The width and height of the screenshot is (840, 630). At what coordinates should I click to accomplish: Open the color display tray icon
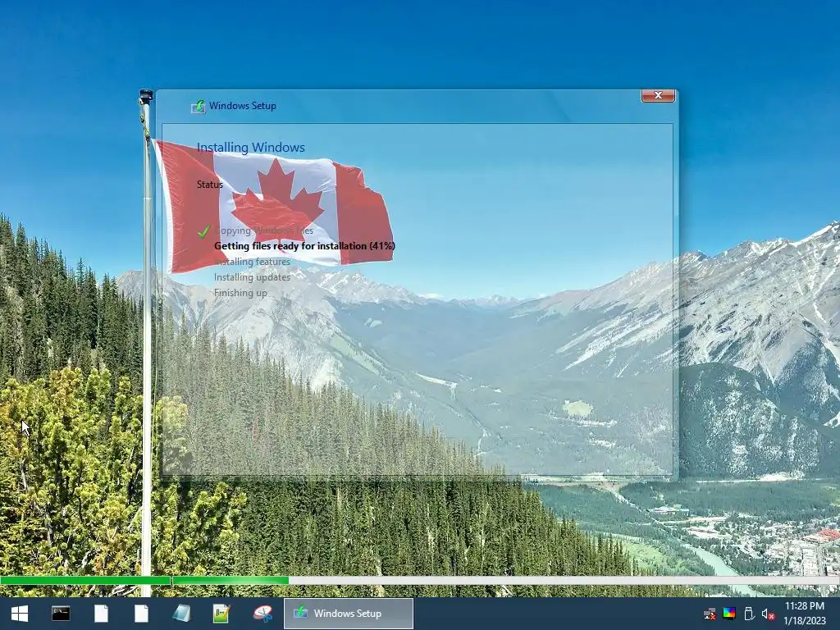pos(729,614)
